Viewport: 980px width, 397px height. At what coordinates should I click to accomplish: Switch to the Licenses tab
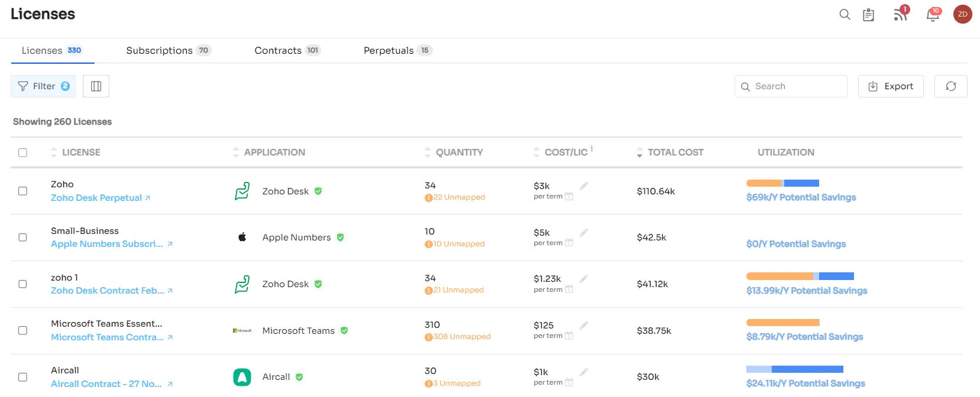point(51,51)
